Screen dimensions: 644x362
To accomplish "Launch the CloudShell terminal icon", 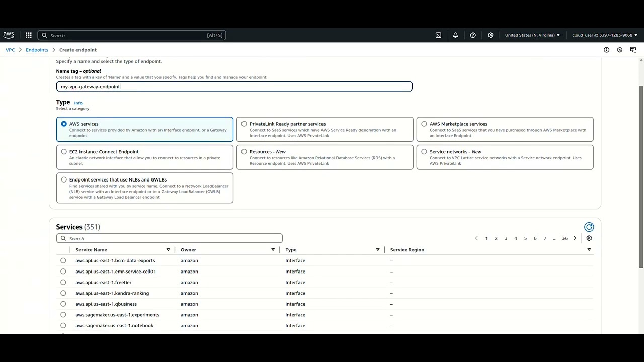I will [438, 35].
